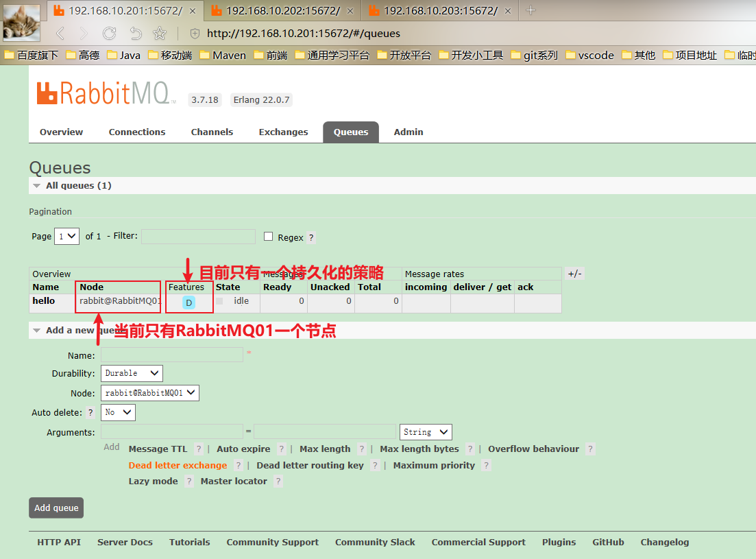Open the hello queue link
Image resolution: width=756 pixels, height=559 pixels.
[x=44, y=301]
